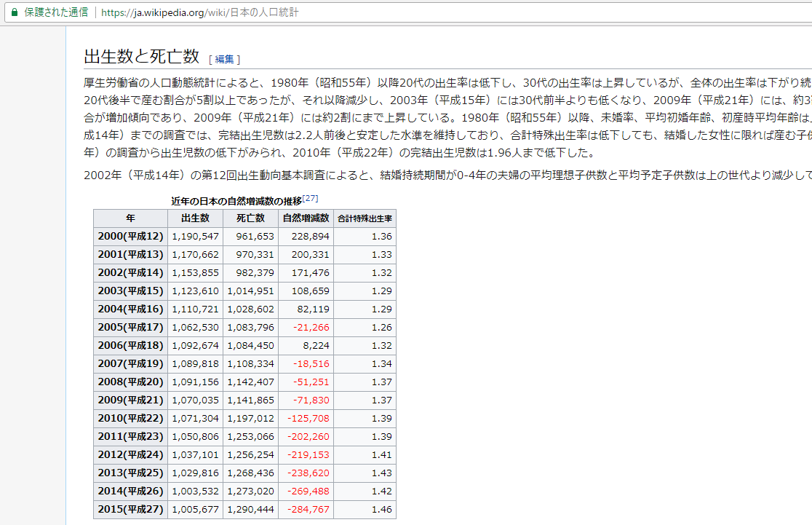Click the 出生数 column header

coord(195,218)
